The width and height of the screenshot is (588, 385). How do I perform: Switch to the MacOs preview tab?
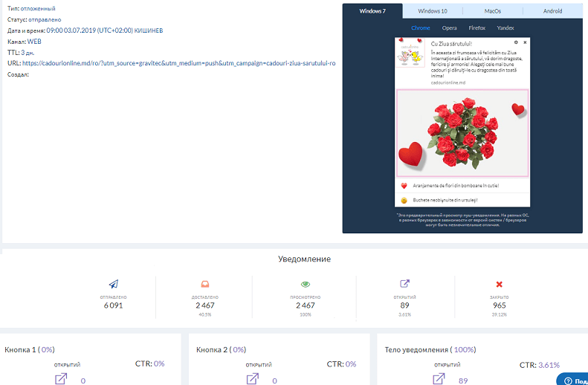click(x=492, y=11)
